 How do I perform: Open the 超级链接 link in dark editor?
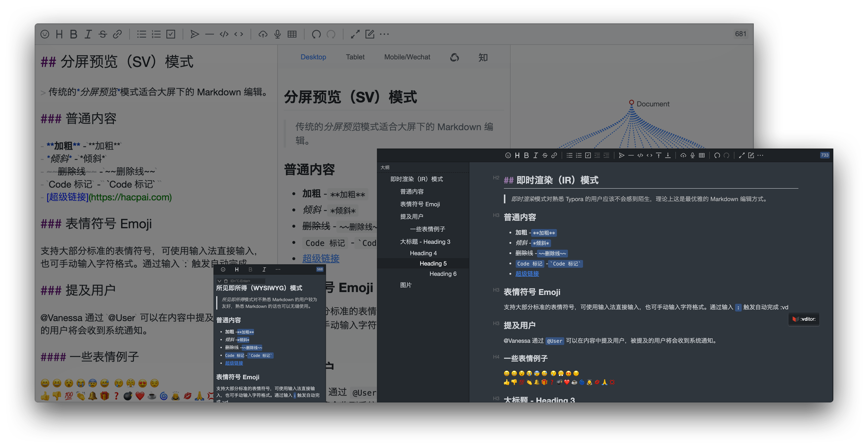(527, 274)
